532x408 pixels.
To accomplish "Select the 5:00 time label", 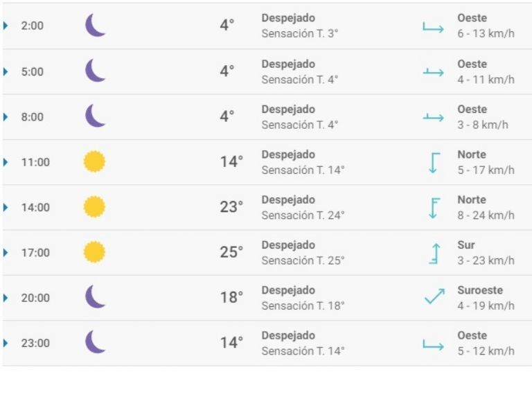I will (32, 71).
